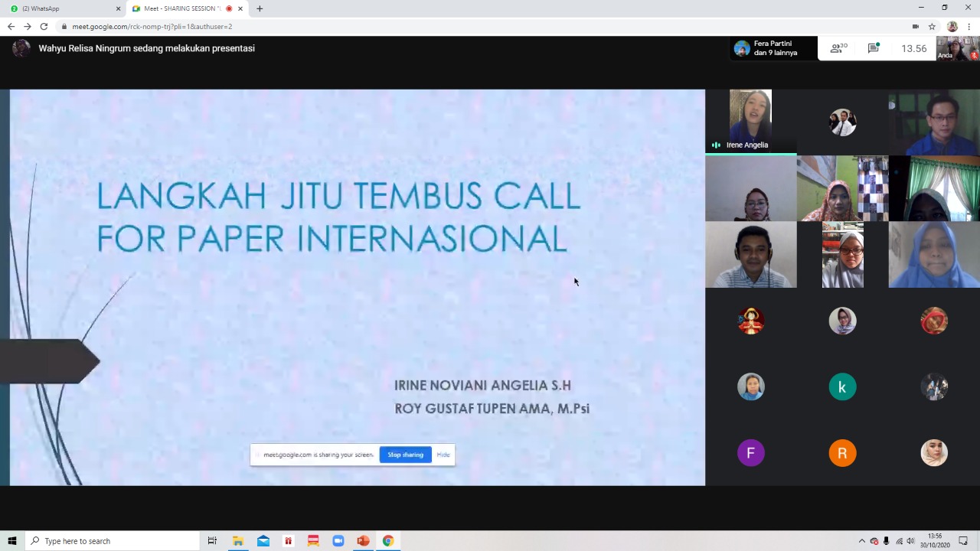Open the Windows notification center
This screenshot has width=980, height=551.
(963, 541)
